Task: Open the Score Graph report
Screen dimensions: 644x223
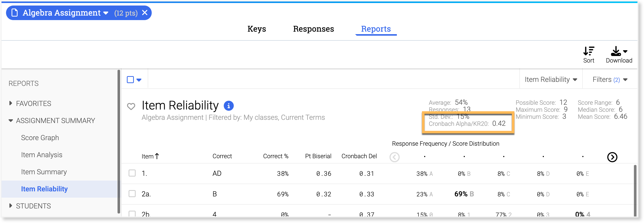Action: point(40,138)
